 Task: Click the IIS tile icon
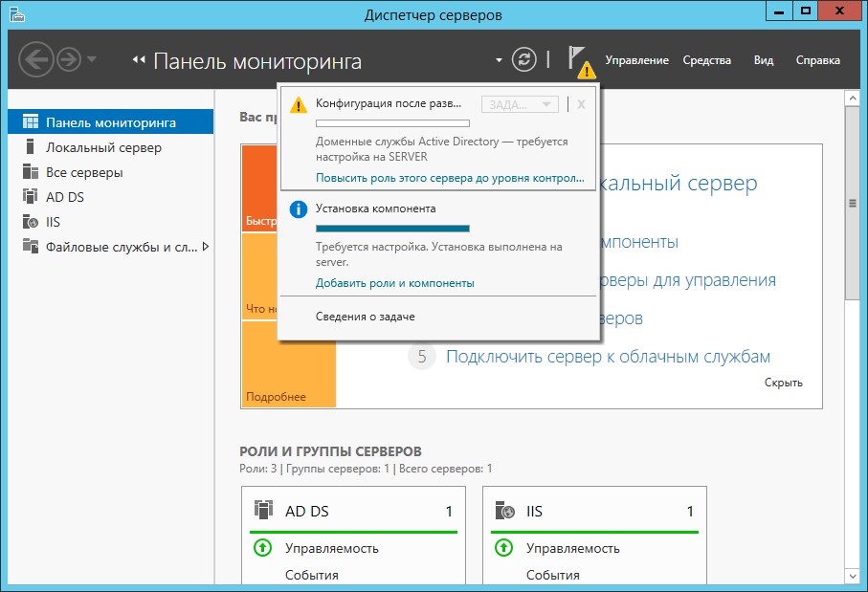505,510
